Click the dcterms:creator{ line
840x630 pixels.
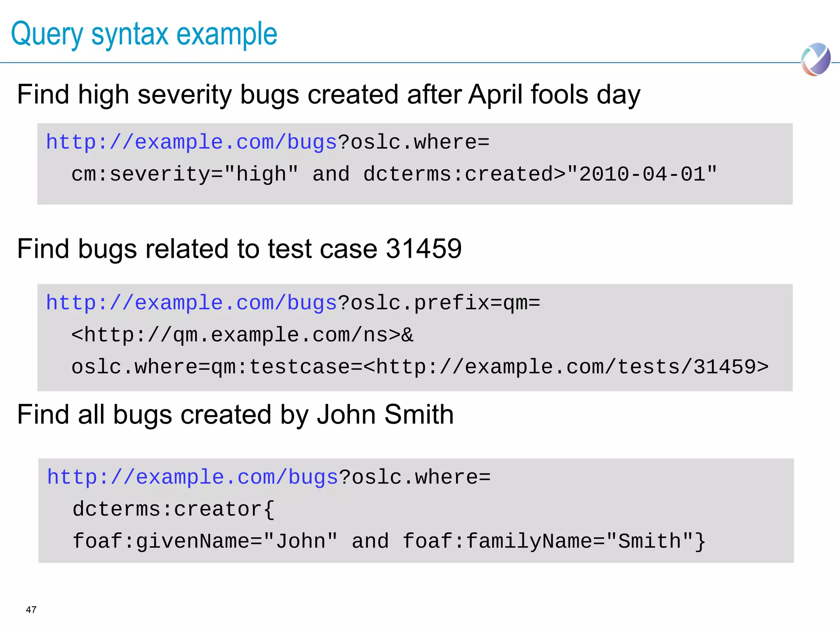pos(173,509)
